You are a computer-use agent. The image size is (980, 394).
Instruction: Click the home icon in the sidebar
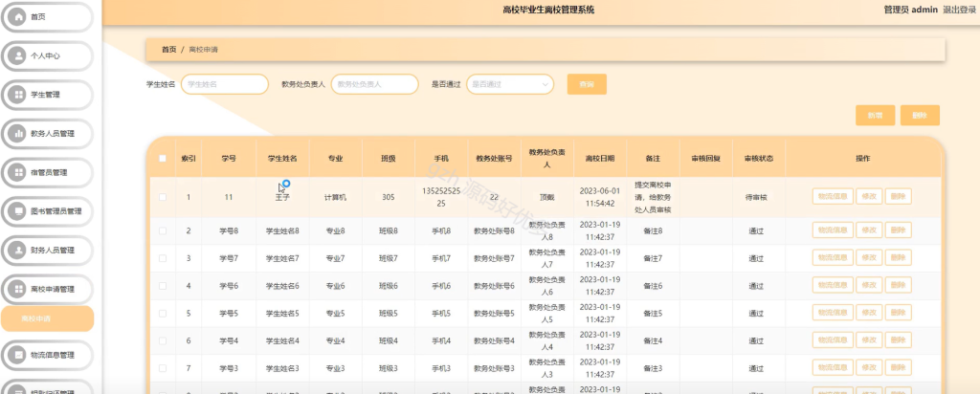tap(19, 17)
